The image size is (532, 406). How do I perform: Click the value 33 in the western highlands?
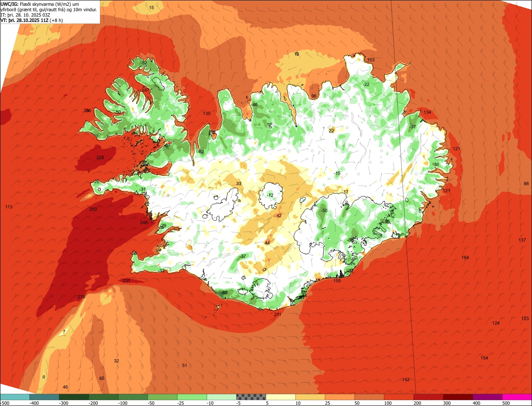coord(239,183)
